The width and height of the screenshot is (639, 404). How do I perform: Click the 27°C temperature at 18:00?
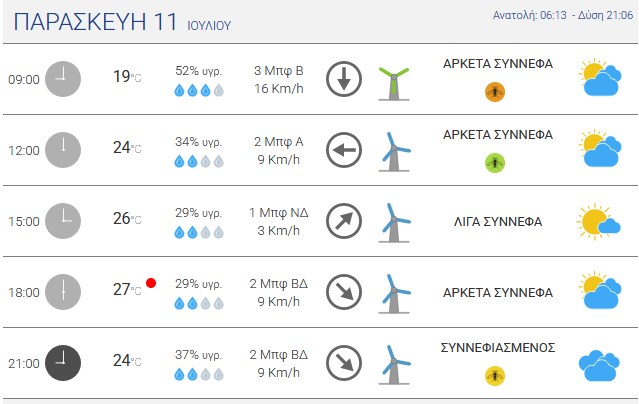[127, 289]
